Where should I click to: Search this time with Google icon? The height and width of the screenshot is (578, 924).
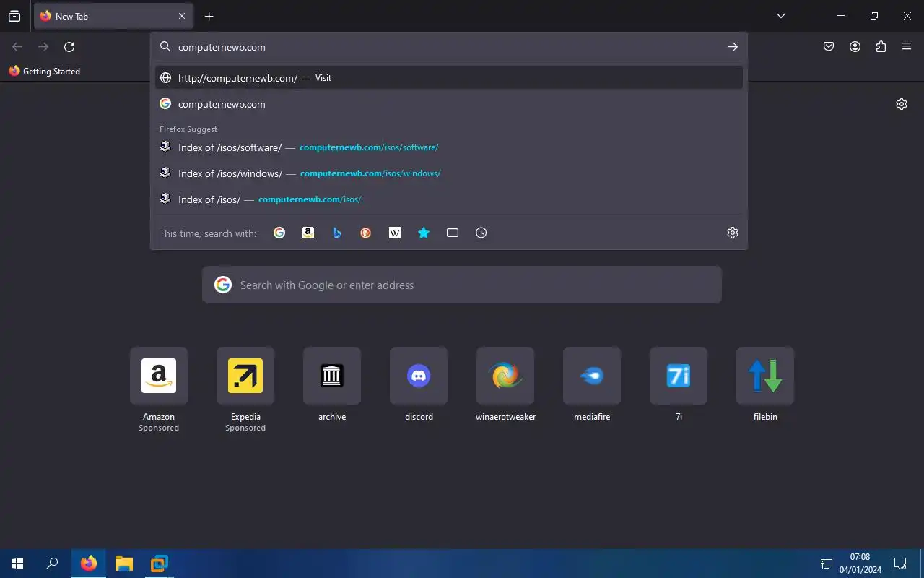[279, 233]
